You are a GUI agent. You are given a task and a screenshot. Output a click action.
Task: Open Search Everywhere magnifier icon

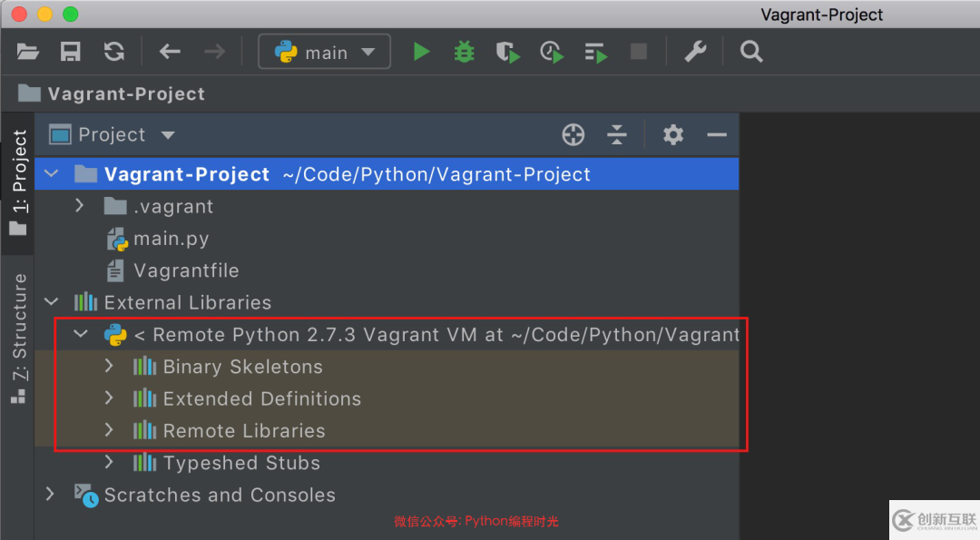(751, 52)
